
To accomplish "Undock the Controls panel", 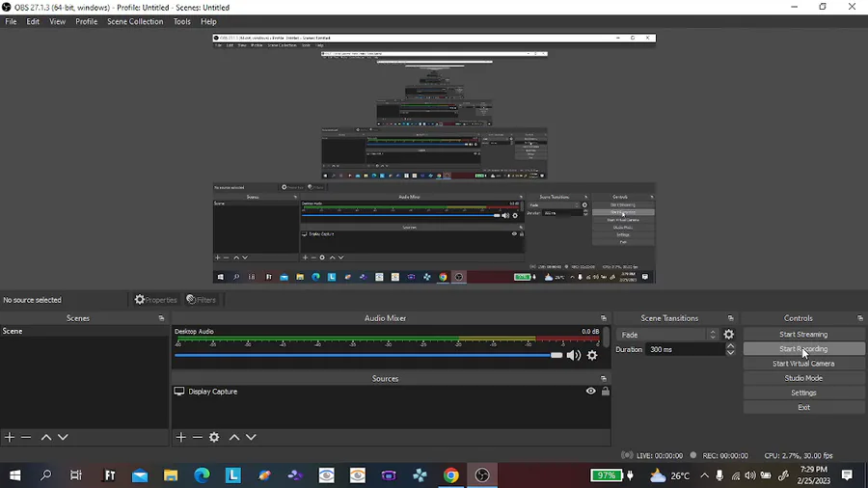I will coord(859,318).
